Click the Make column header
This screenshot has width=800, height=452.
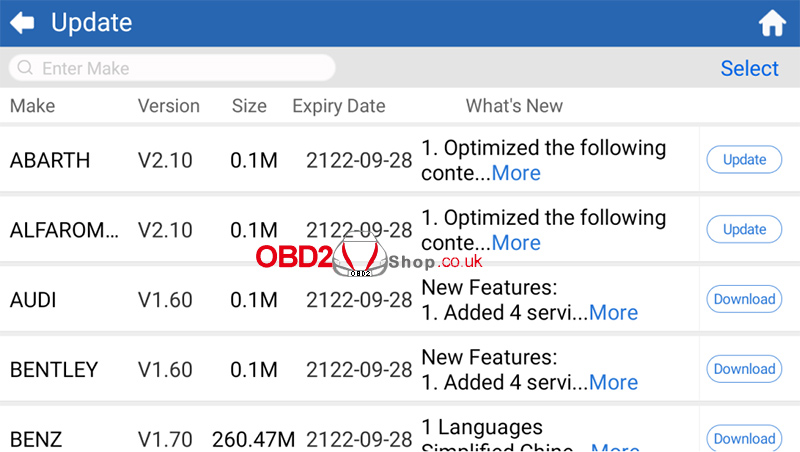pyautogui.click(x=32, y=106)
